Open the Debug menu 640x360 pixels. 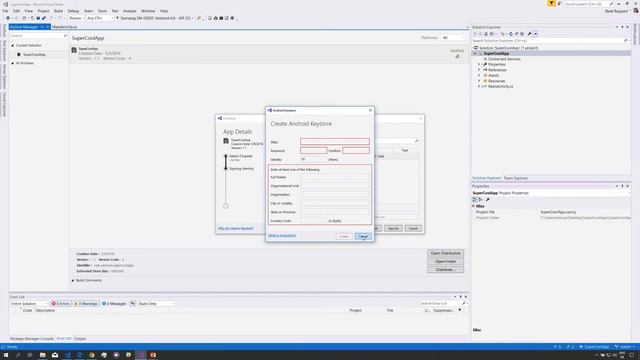click(73, 11)
